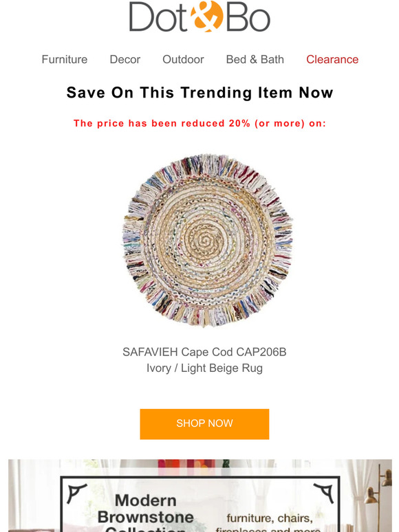The height and width of the screenshot is (532, 399).
Task: Go to the Decor category
Action: tap(125, 59)
